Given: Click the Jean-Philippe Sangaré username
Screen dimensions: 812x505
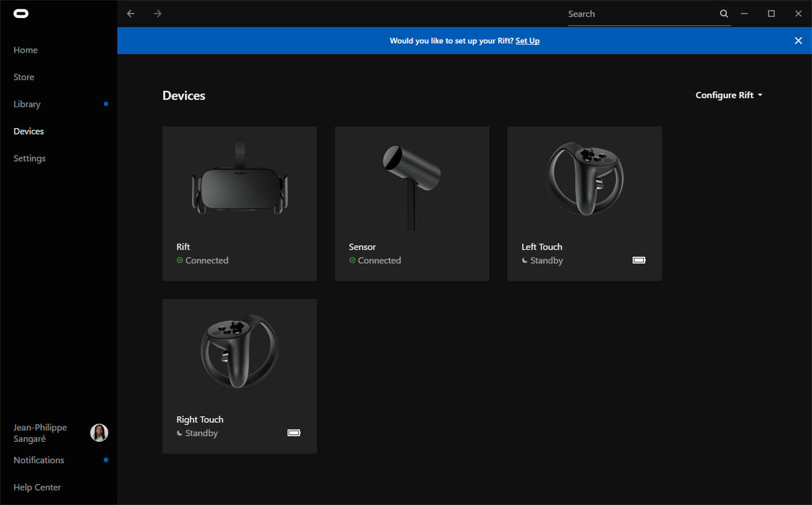Looking at the screenshot, I should (x=41, y=433).
